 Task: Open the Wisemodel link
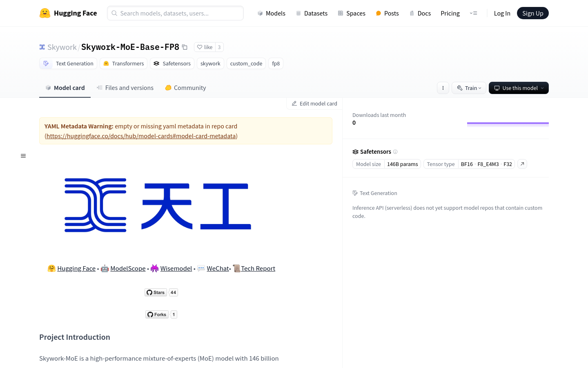pos(176,268)
